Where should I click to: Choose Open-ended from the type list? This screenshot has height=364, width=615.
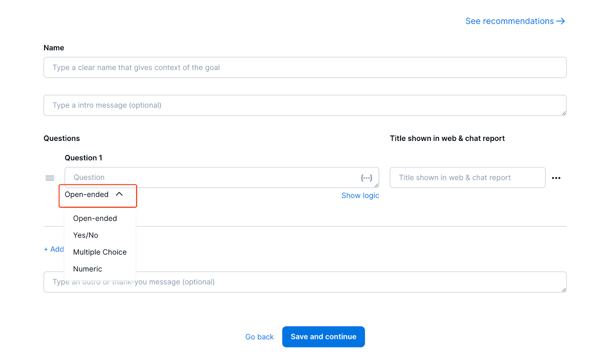coord(95,218)
